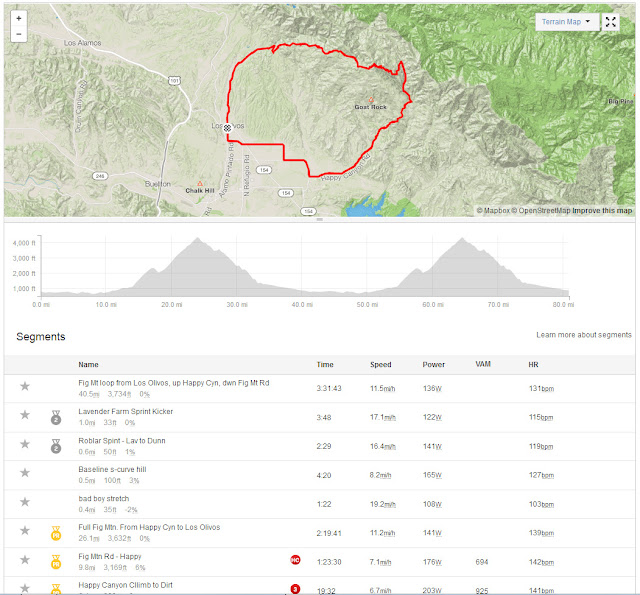The width and height of the screenshot is (640, 595).
Task: Open the Terrain Map dropdown
Action: [x=566, y=21]
